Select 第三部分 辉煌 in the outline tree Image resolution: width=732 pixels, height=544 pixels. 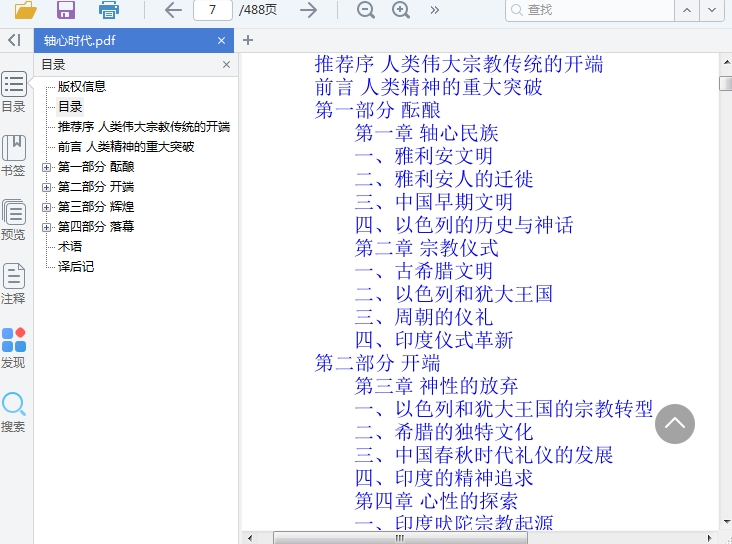96,206
